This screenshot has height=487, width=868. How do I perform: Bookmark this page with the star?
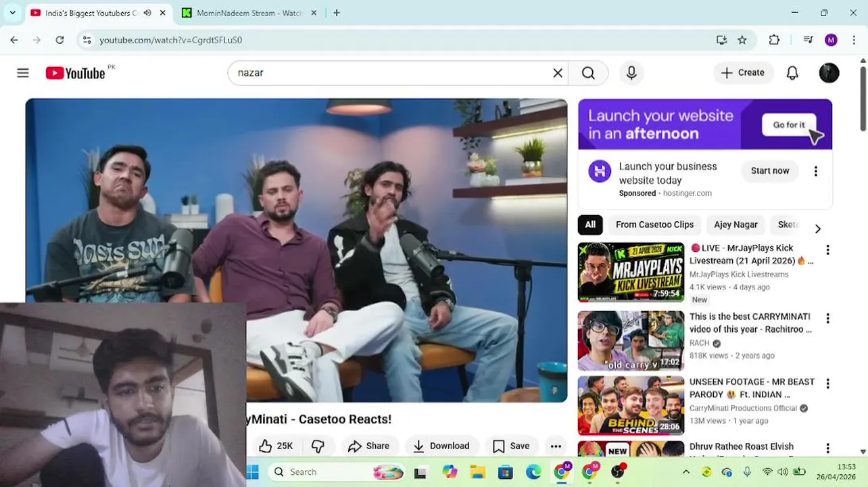[x=742, y=40]
